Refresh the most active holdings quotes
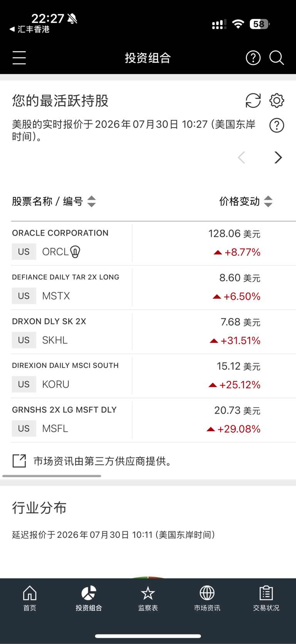296x644 pixels. tap(253, 101)
